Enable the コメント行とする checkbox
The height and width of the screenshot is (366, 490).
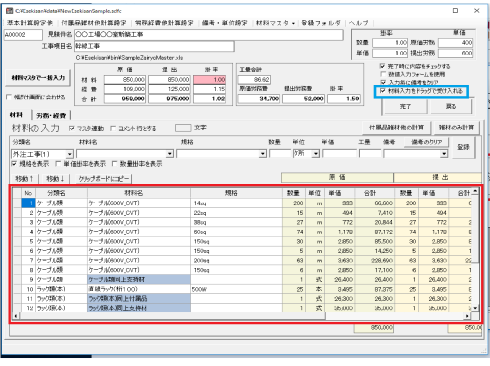pos(113,128)
